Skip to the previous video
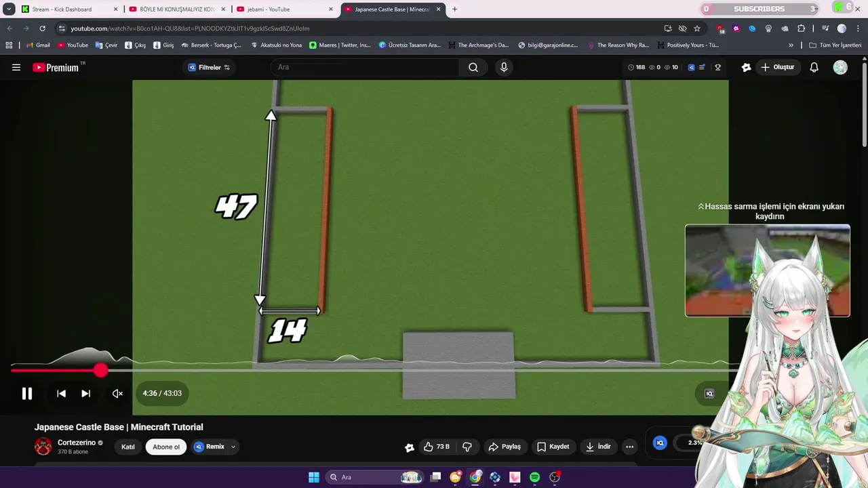The width and height of the screenshot is (868, 488). 61,393
